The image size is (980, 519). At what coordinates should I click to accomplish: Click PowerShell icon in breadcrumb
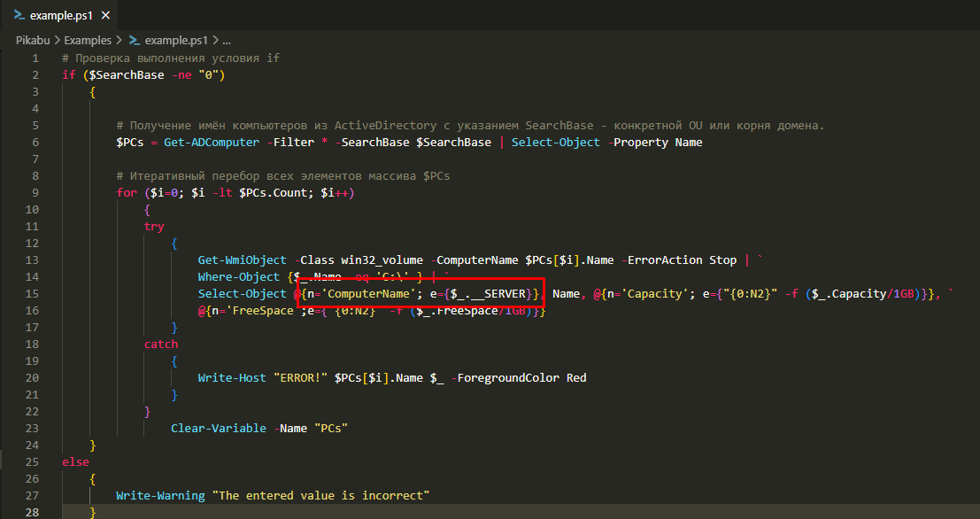point(135,41)
